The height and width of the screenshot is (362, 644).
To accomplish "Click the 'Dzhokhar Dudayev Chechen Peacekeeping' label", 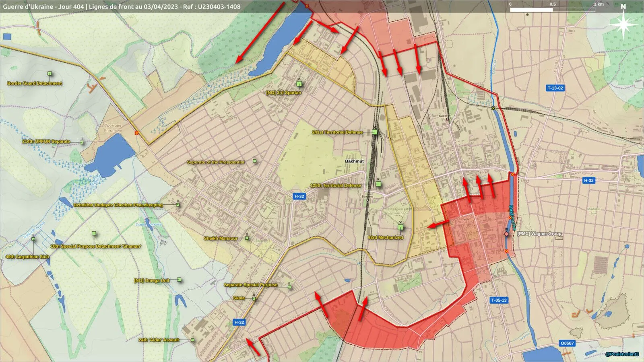I will (118, 205).
